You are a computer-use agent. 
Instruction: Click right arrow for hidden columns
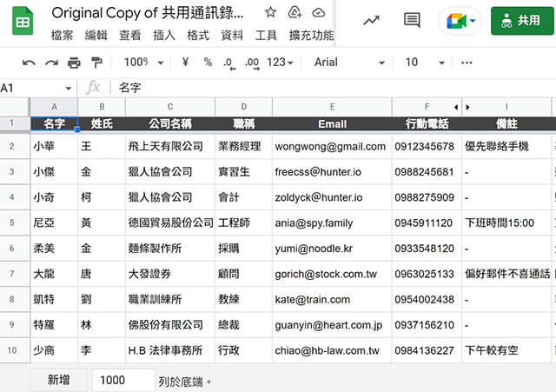click(467, 107)
